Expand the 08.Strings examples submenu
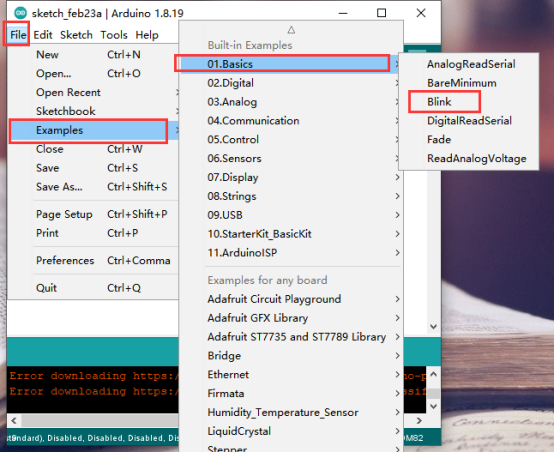Image resolution: width=554 pixels, height=452 pixels. (291, 196)
